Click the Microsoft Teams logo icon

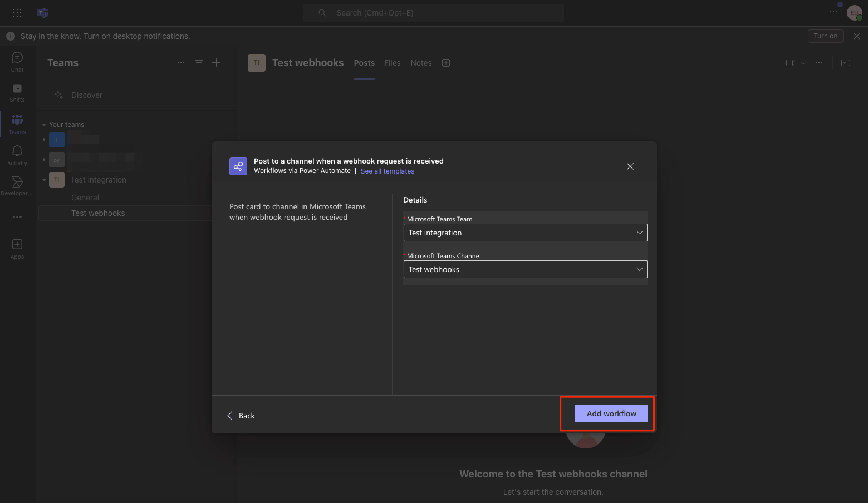43,12
